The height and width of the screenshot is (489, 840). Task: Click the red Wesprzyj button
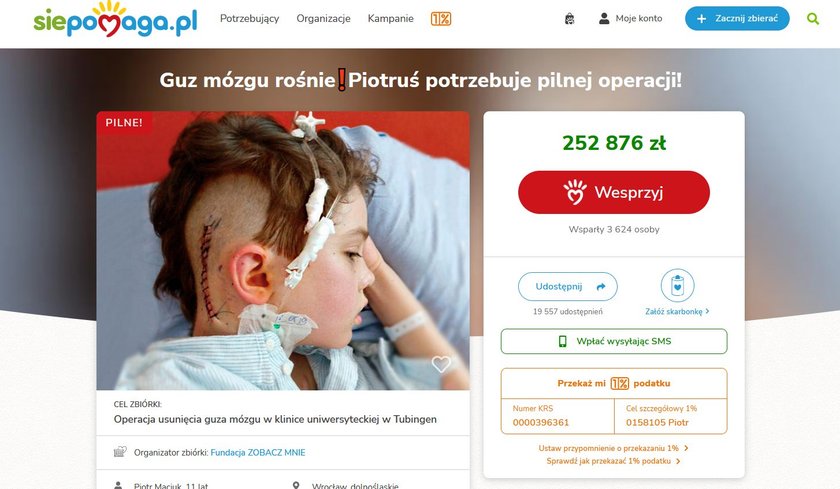[614, 192]
